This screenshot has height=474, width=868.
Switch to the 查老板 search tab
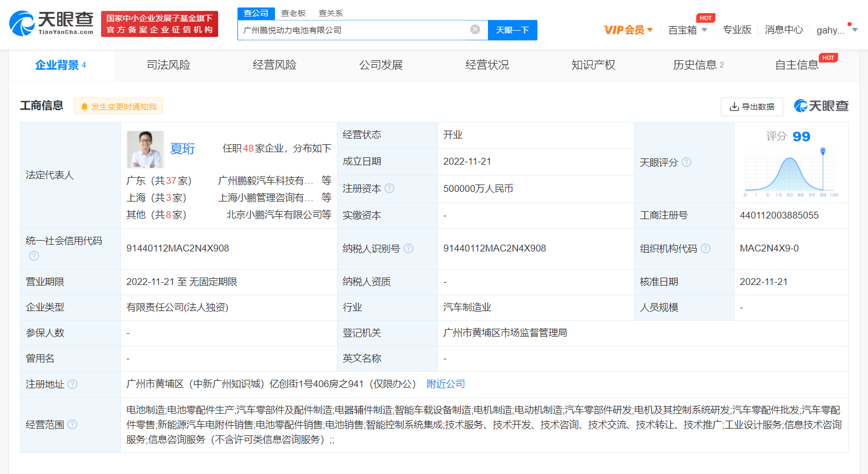294,13
